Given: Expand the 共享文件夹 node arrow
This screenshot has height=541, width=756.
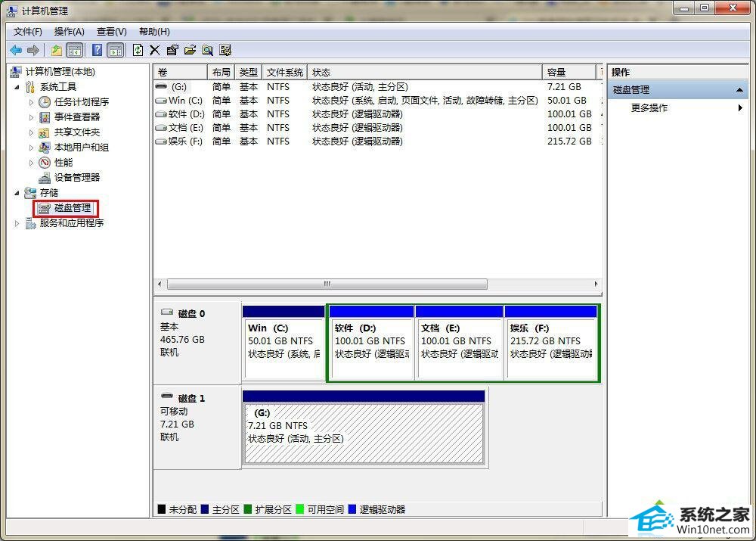Looking at the screenshot, I should pyautogui.click(x=31, y=132).
